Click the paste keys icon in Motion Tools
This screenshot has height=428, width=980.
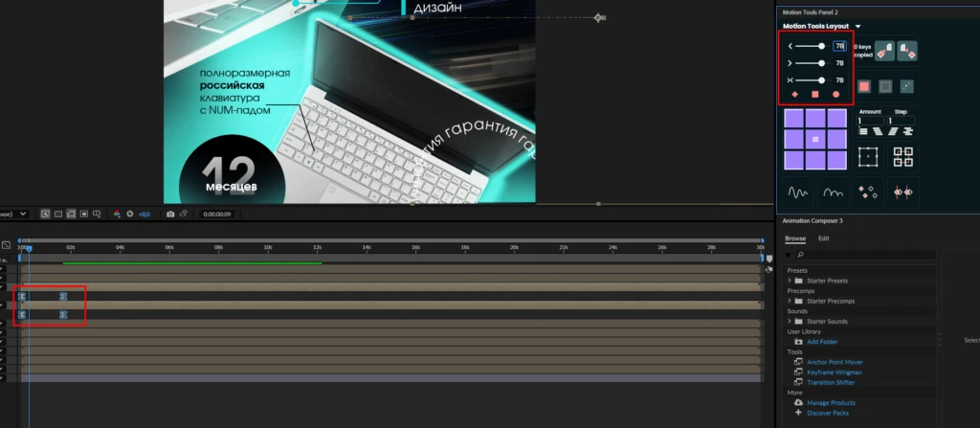[907, 52]
